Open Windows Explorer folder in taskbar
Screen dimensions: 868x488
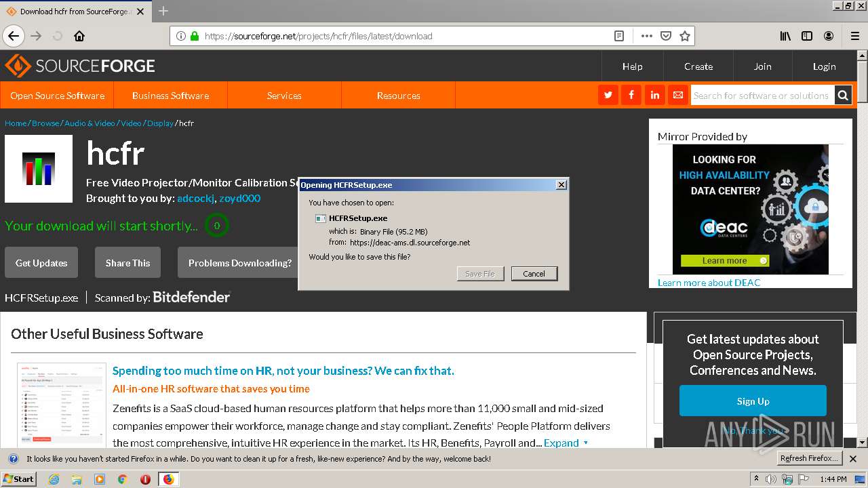[77, 479]
